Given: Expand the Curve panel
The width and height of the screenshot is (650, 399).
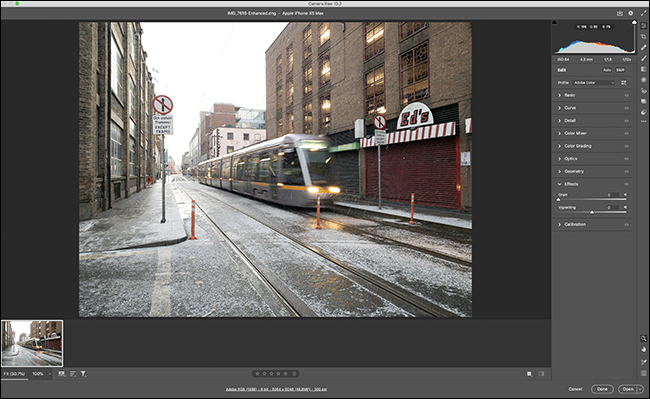Looking at the screenshot, I should pos(559,108).
